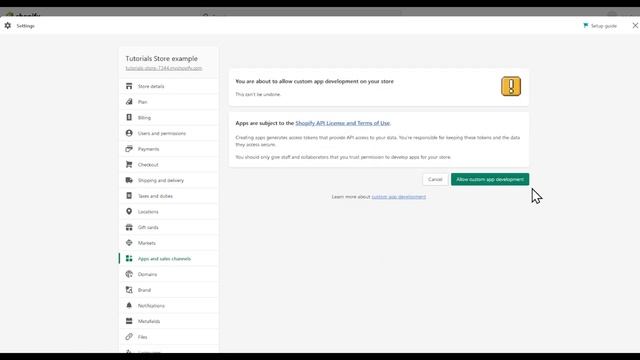Click the Store details storefront icon
This screenshot has height=360, width=640.
click(129, 86)
